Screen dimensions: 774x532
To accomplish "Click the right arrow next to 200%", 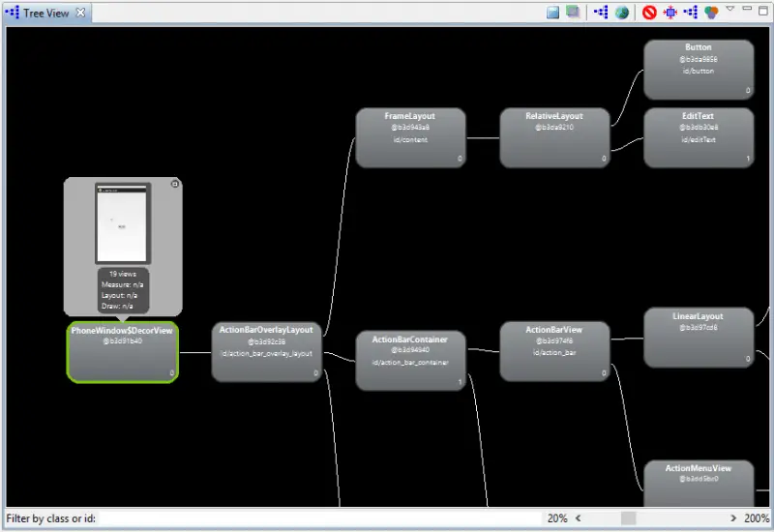I will pos(733,518).
